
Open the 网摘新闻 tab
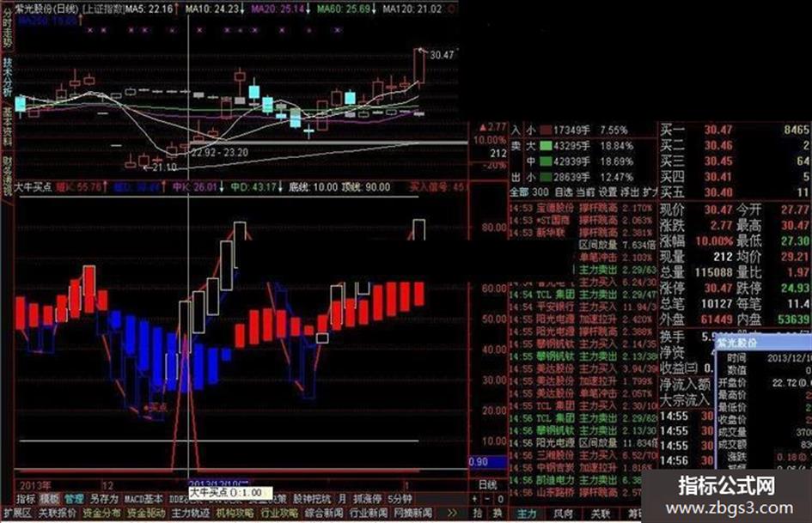point(413,514)
